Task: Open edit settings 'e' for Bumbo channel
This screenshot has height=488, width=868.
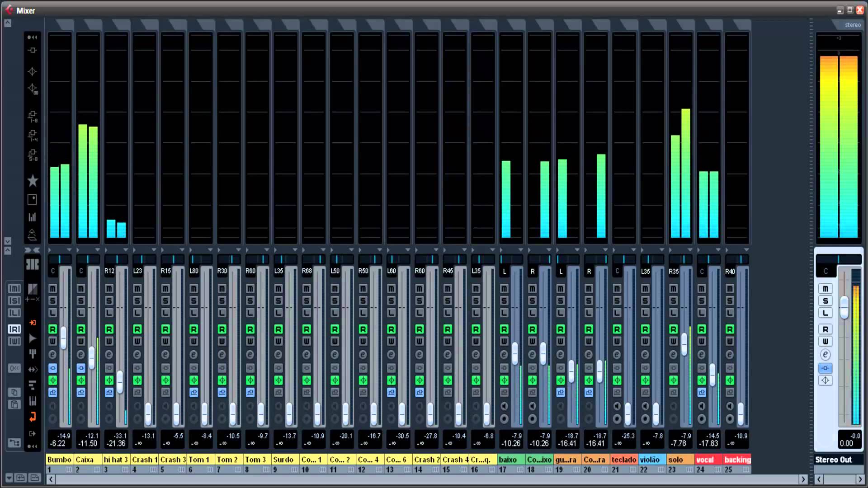Action: pyautogui.click(x=53, y=355)
